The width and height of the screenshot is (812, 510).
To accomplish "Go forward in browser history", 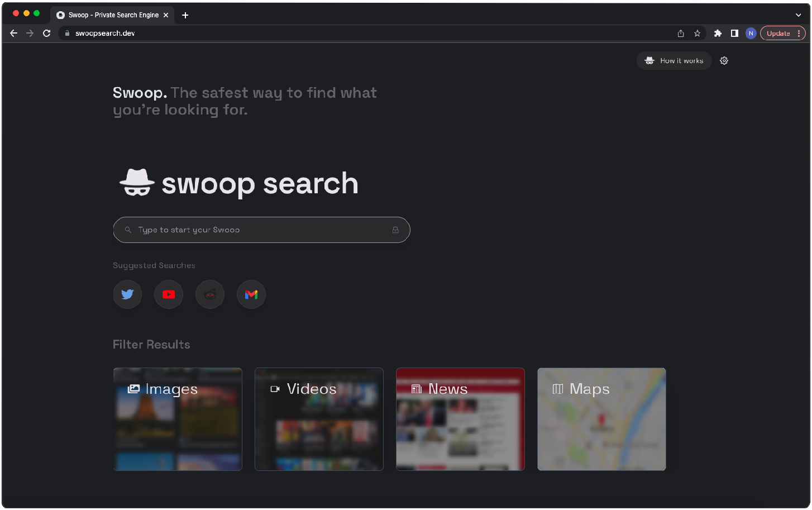I will pos(30,34).
